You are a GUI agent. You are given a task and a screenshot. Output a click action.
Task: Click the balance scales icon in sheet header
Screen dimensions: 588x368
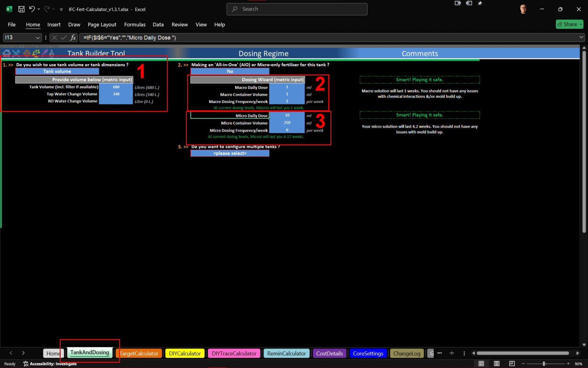36,53
